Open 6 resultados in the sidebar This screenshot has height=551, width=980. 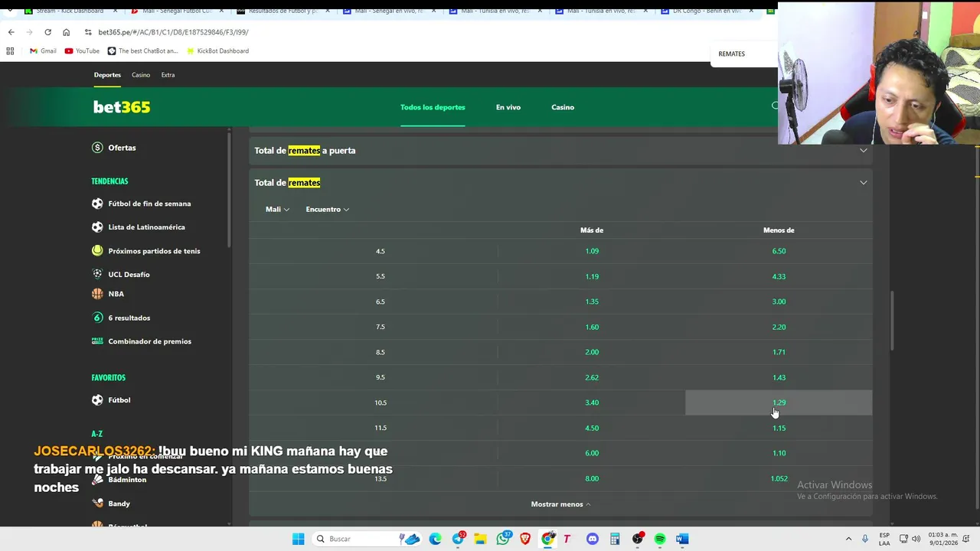point(120,318)
